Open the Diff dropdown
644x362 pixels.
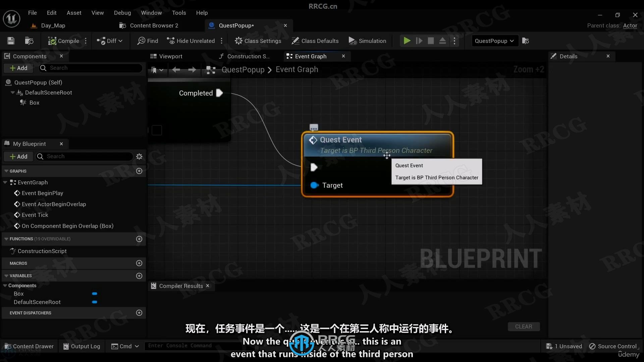point(110,41)
